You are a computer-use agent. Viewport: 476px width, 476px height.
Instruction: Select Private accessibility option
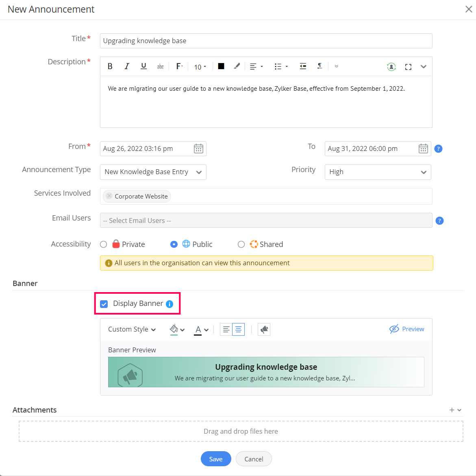(x=104, y=244)
